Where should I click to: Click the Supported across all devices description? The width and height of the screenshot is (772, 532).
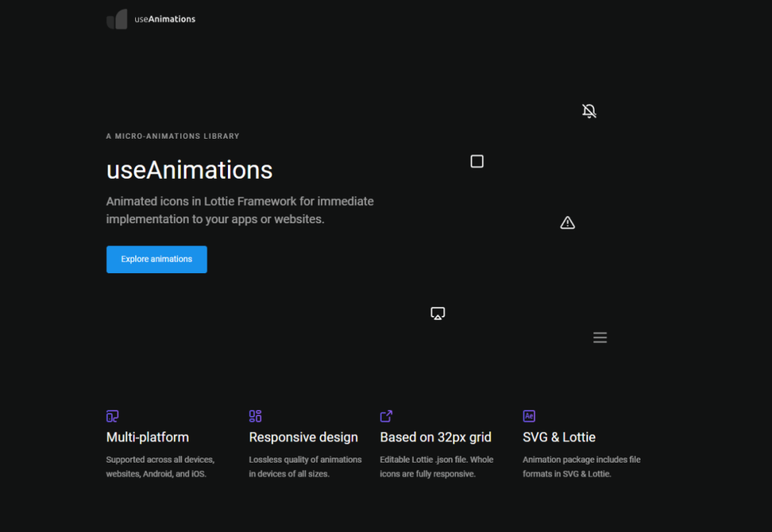(161, 466)
